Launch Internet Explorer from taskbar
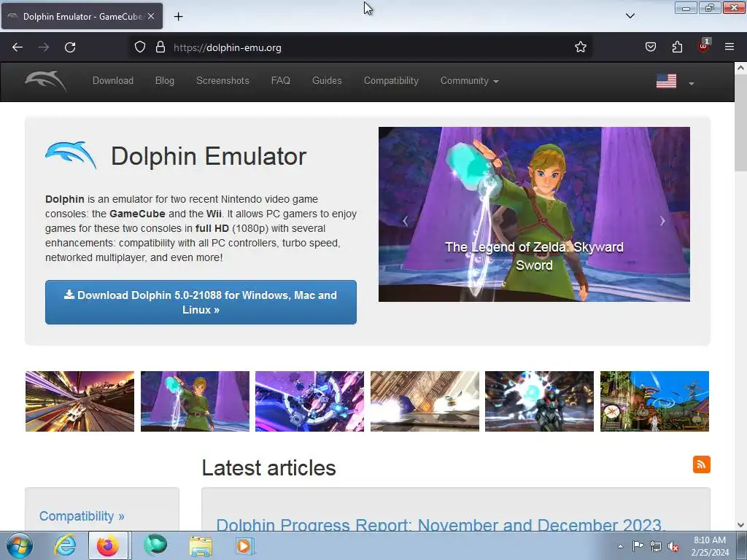 tap(65, 545)
